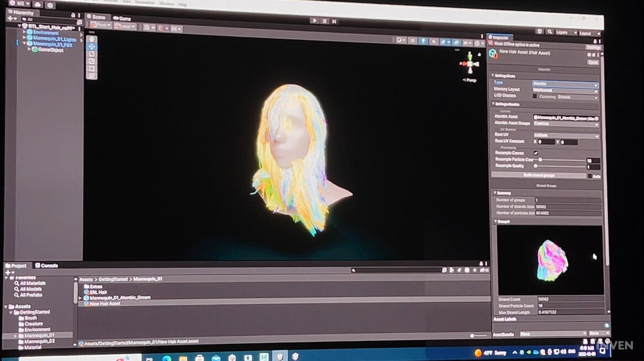This screenshot has height=361, width=644.
Task: Click the scene orientation gizmo
Action: (x=470, y=64)
